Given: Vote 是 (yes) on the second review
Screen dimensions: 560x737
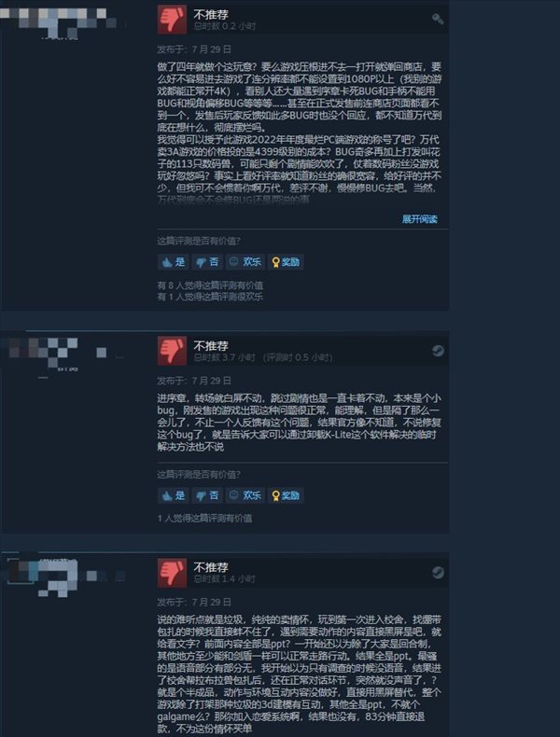Looking at the screenshot, I should (173, 495).
